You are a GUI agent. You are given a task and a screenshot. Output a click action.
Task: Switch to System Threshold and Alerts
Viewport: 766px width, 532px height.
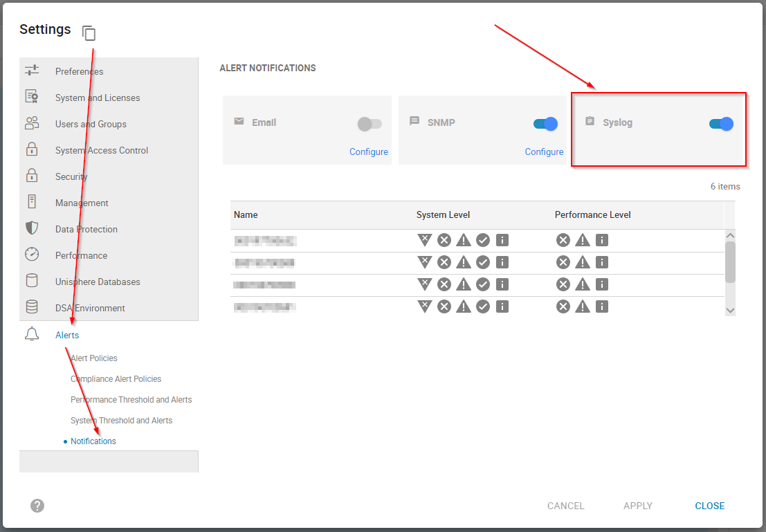pos(121,420)
